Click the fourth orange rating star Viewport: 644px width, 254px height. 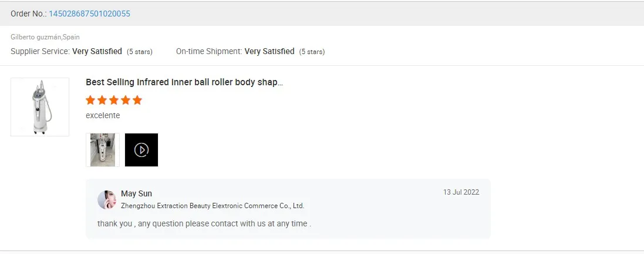click(x=126, y=100)
